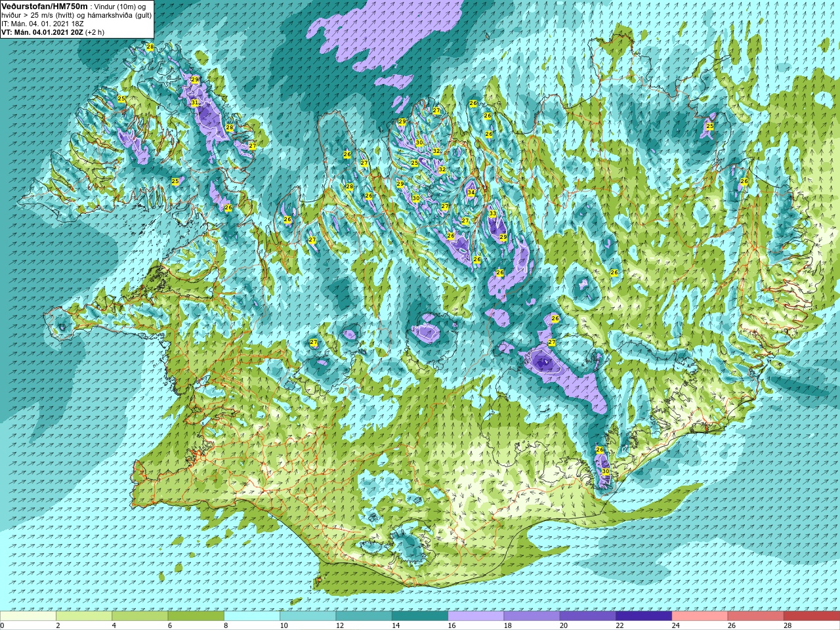Click the legend scale number 10
This screenshot has height=630, width=840.
click(283, 625)
